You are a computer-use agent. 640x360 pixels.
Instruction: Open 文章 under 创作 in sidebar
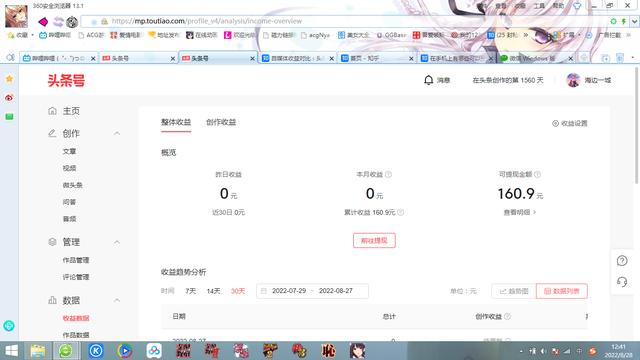point(69,151)
